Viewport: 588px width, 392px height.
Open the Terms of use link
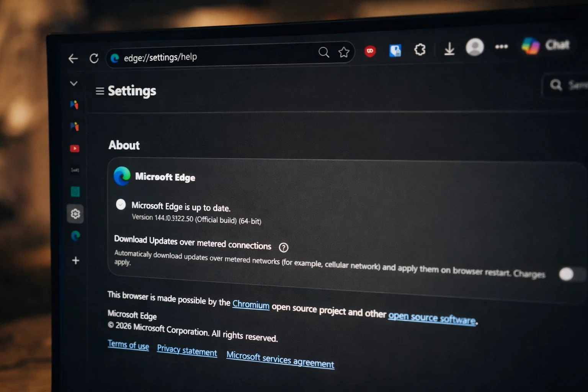click(x=128, y=345)
